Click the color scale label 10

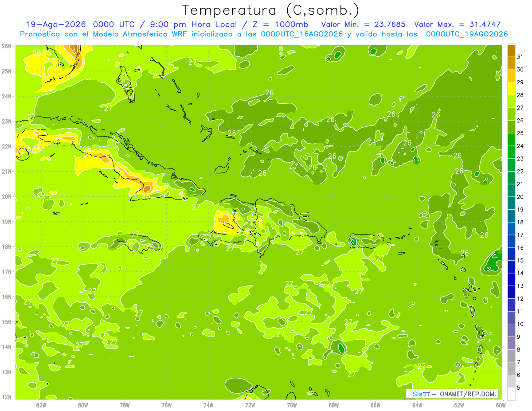(x=520, y=324)
